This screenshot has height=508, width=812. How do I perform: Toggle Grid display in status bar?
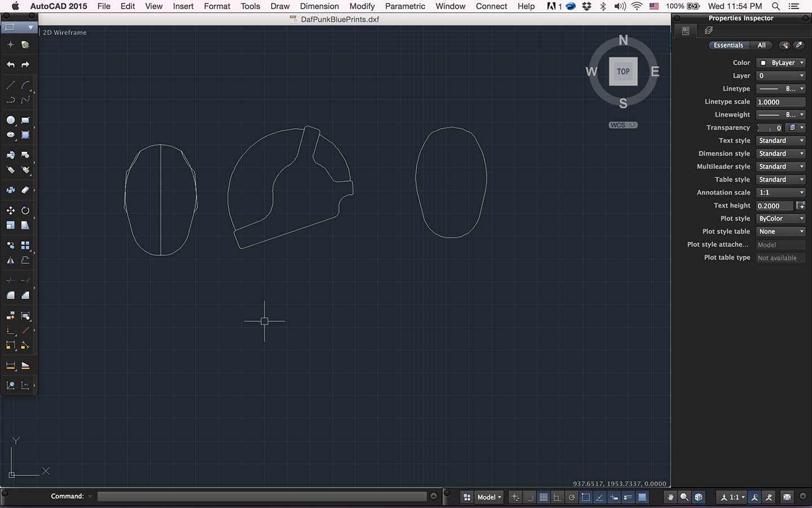click(544, 497)
